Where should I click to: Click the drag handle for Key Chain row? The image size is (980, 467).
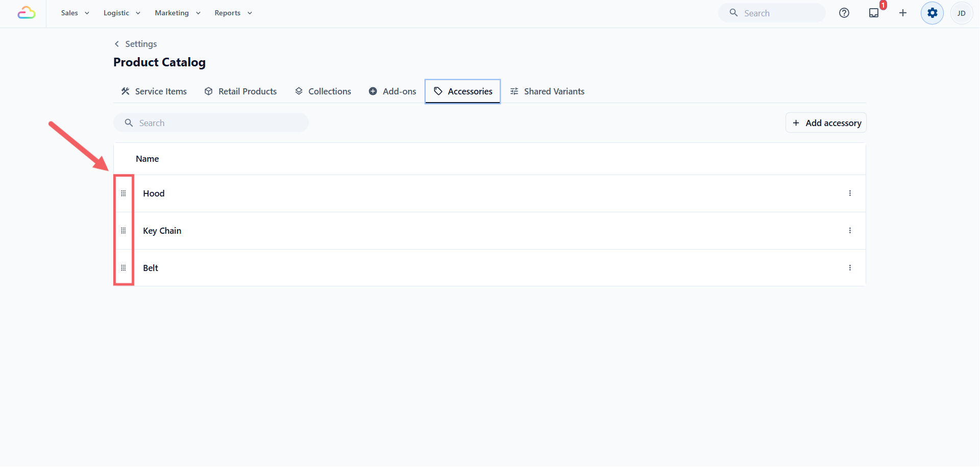coord(123,231)
